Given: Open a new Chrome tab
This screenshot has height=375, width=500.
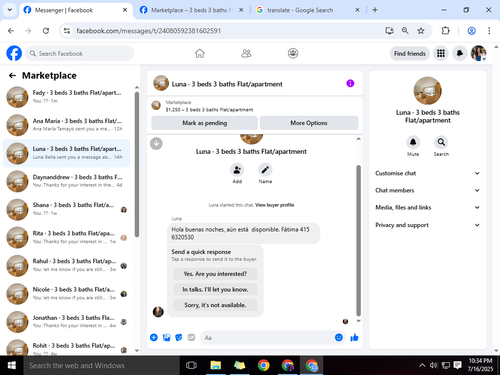Looking at the screenshot, I should tap(375, 10).
